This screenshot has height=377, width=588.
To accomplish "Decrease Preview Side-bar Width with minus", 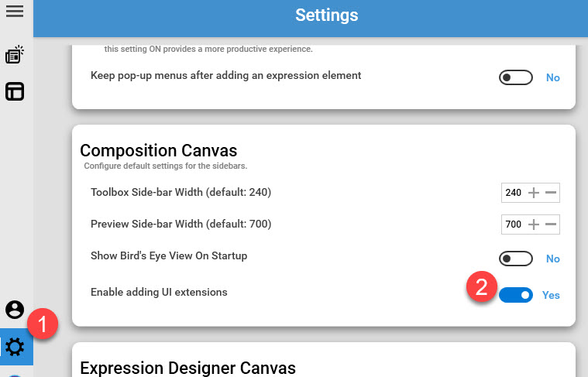I will pyautogui.click(x=551, y=224).
